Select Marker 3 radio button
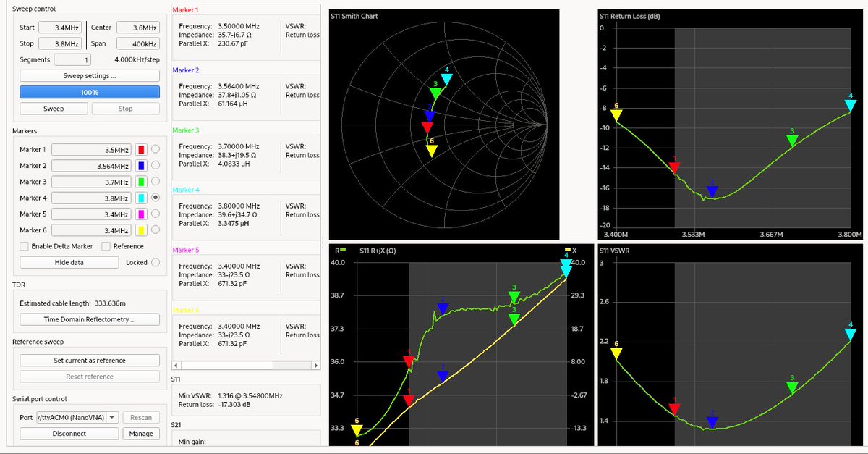The image size is (868, 454). 156,182
